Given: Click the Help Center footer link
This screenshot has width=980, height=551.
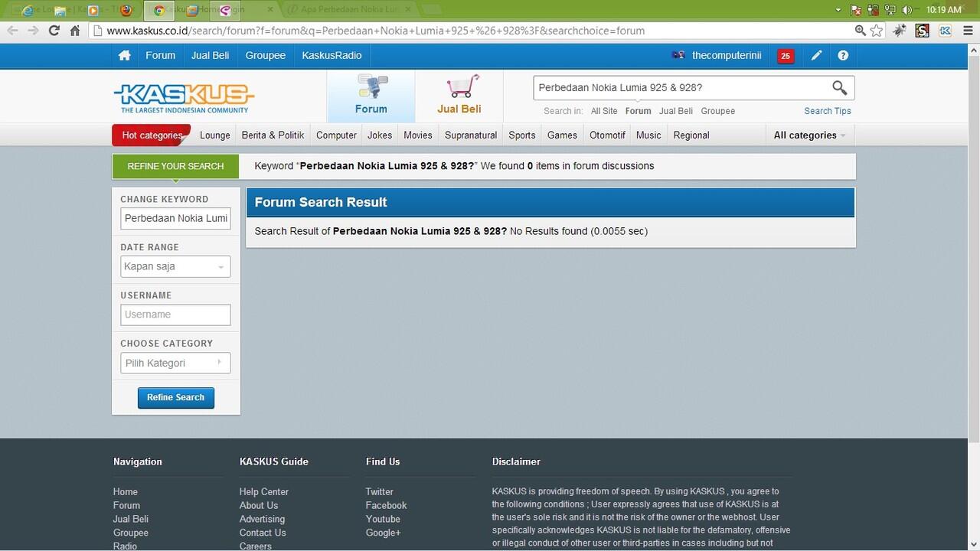Looking at the screenshot, I should point(264,492).
